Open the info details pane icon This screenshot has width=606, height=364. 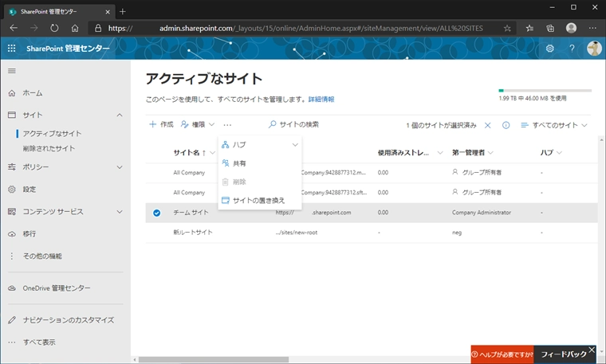pos(506,125)
